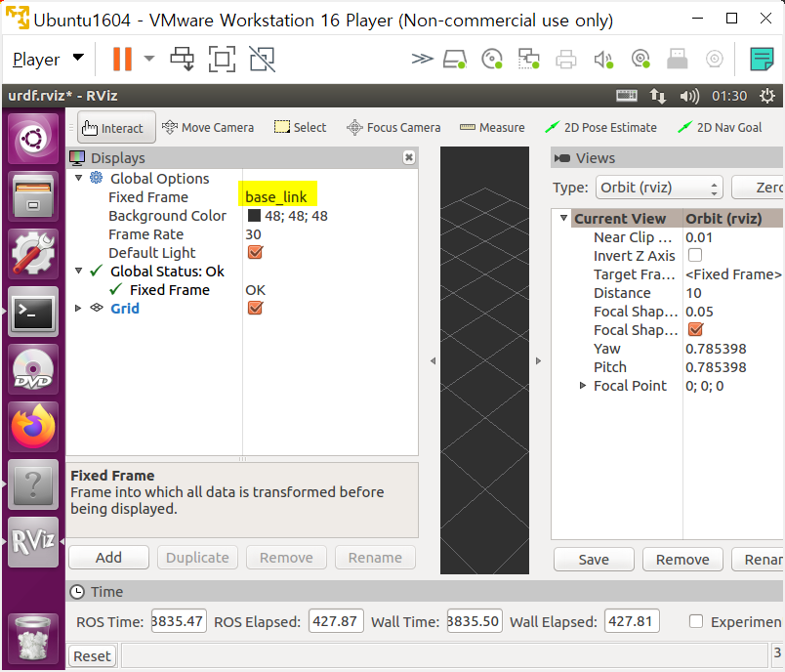785x672 pixels.
Task: Click the VMware CD/DVD device icon
Action: click(492, 59)
